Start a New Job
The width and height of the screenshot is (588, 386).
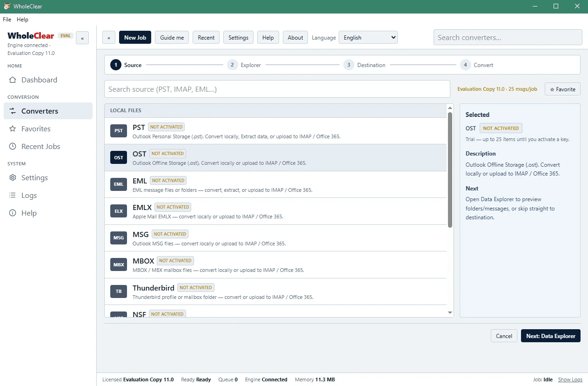[135, 38]
